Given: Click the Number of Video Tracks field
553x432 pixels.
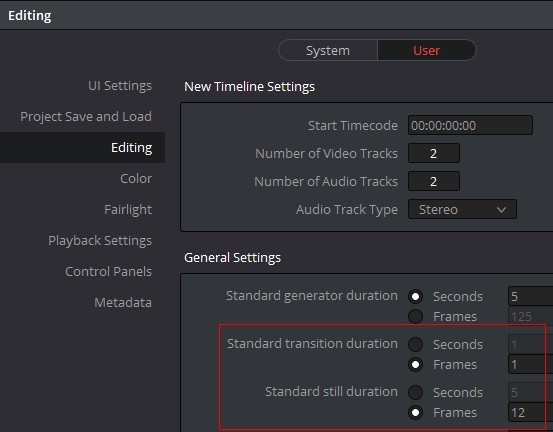Looking at the screenshot, I should coord(434,153).
